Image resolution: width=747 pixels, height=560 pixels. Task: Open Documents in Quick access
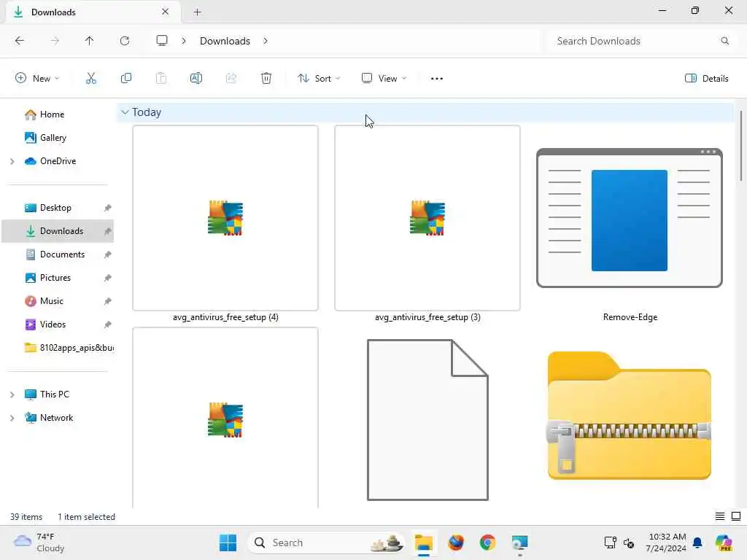pos(63,254)
